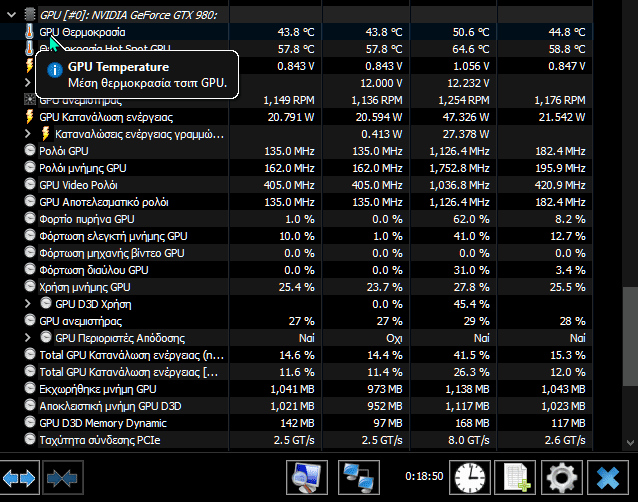Reset the elapsed time clock button
Viewport: 638px width, 502px height.
[x=470, y=478]
